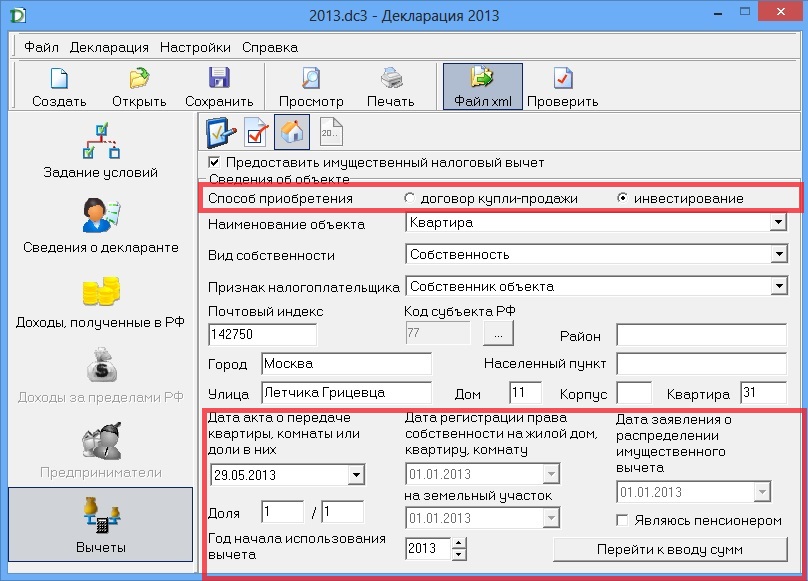Run the Проверить check icon

click(563, 78)
